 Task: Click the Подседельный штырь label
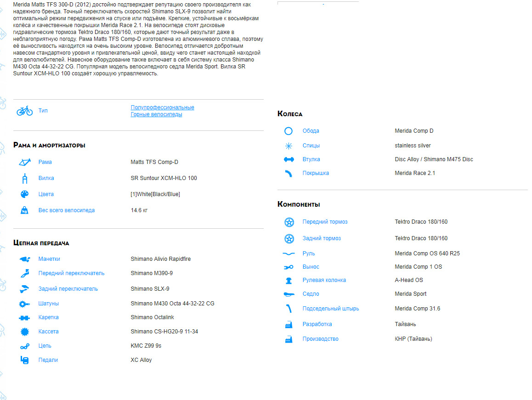[331, 309]
